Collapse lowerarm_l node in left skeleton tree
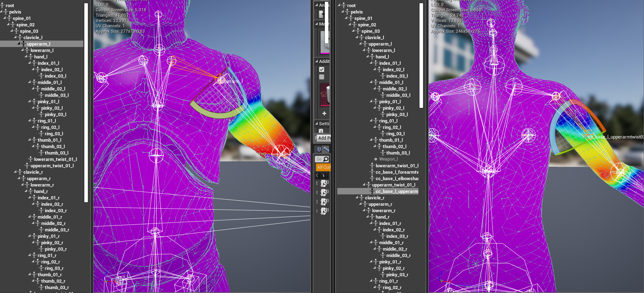The image size is (644, 293). [x=23, y=50]
